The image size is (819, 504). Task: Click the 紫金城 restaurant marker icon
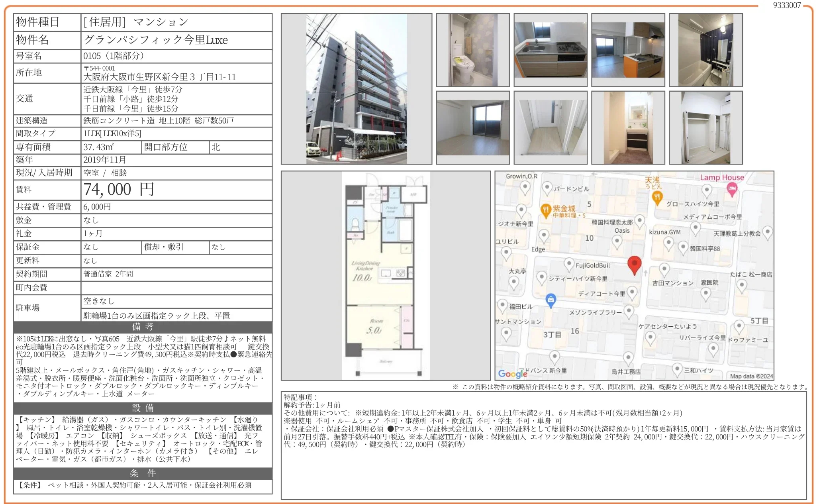click(x=546, y=210)
